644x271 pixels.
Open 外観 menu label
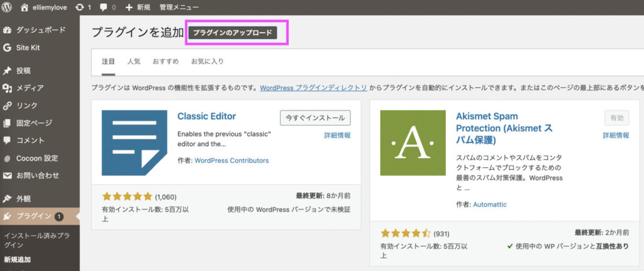23,199
